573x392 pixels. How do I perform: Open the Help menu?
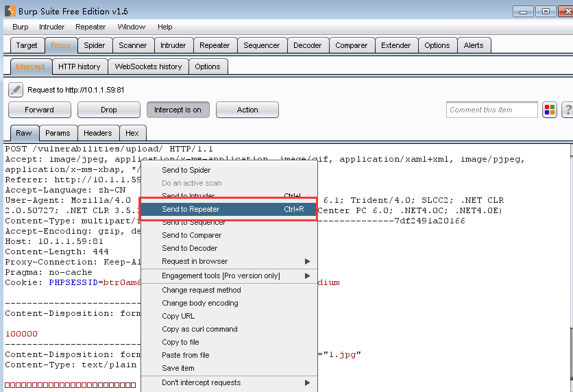pos(164,27)
